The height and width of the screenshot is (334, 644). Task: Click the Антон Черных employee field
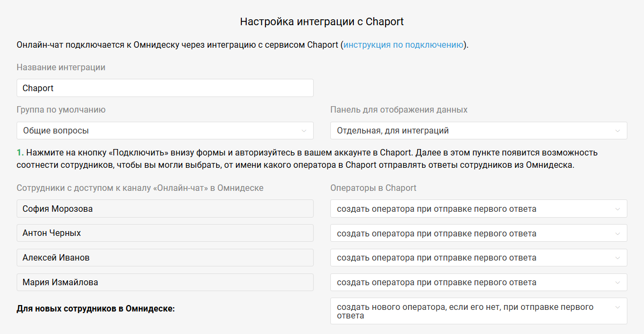click(165, 233)
